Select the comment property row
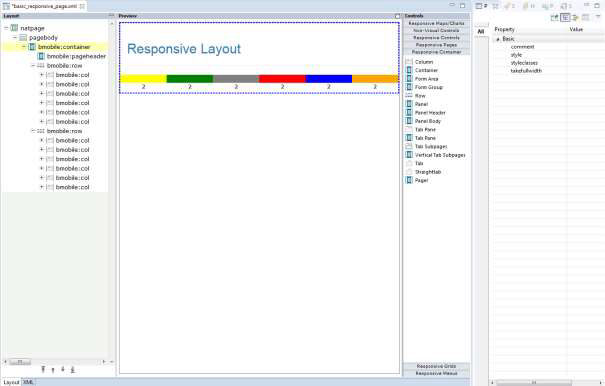Image resolution: width=605 pixels, height=386 pixels. click(x=549, y=47)
